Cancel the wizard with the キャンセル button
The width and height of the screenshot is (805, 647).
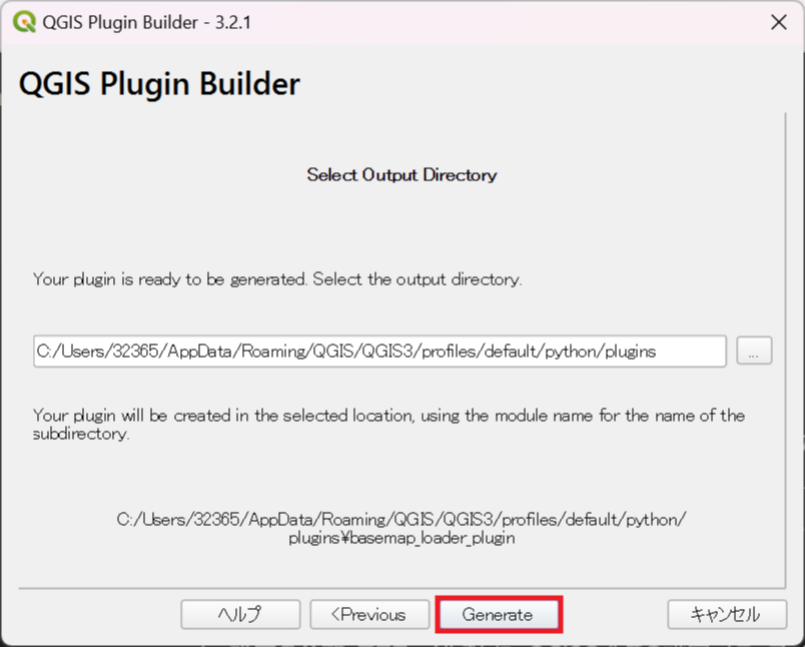coord(726,614)
